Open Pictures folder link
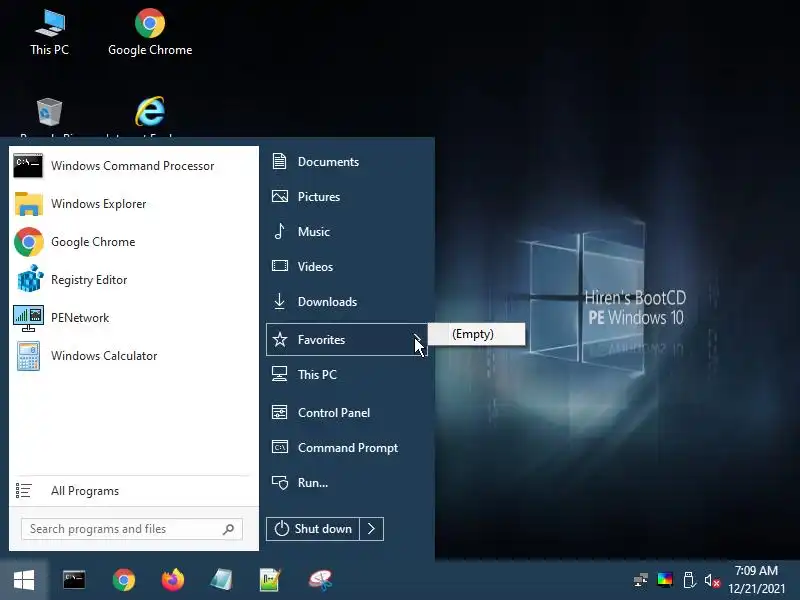Screen dimensions: 800x600 tap(347, 196)
